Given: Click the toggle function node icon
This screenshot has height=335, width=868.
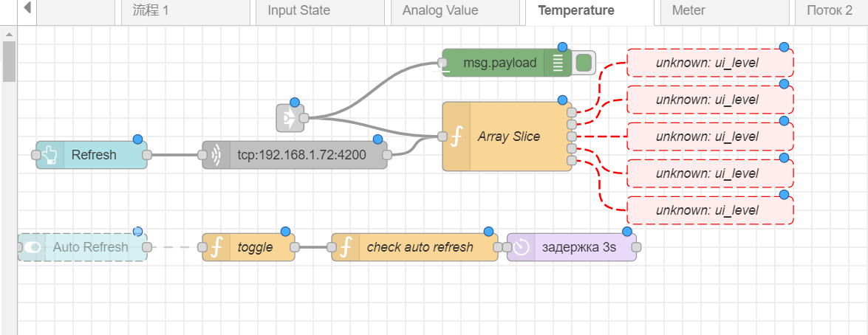Looking at the screenshot, I should tap(216, 247).
